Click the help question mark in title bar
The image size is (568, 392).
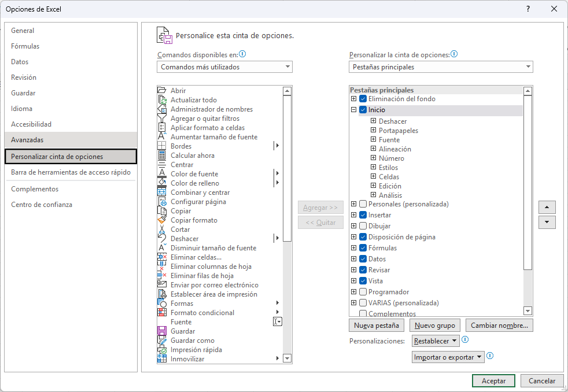pyautogui.click(x=528, y=9)
